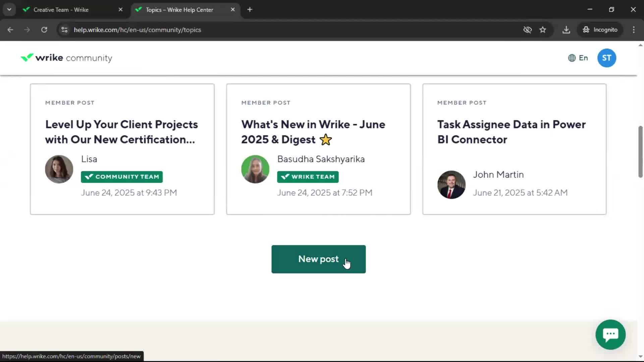
Task: Click date June 24, 2025 at 9:43 PM
Action: [x=129, y=193]
